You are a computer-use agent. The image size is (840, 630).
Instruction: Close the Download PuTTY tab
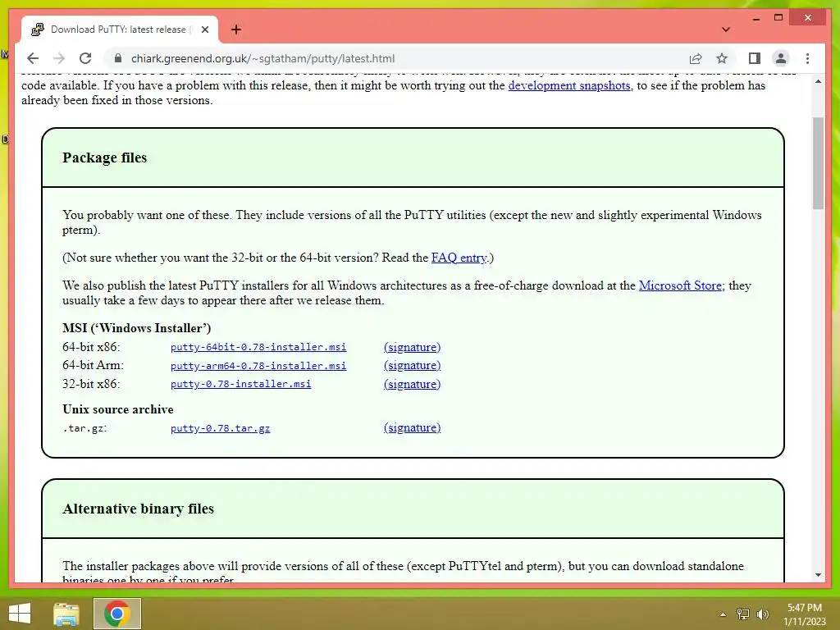click(204, 30)
